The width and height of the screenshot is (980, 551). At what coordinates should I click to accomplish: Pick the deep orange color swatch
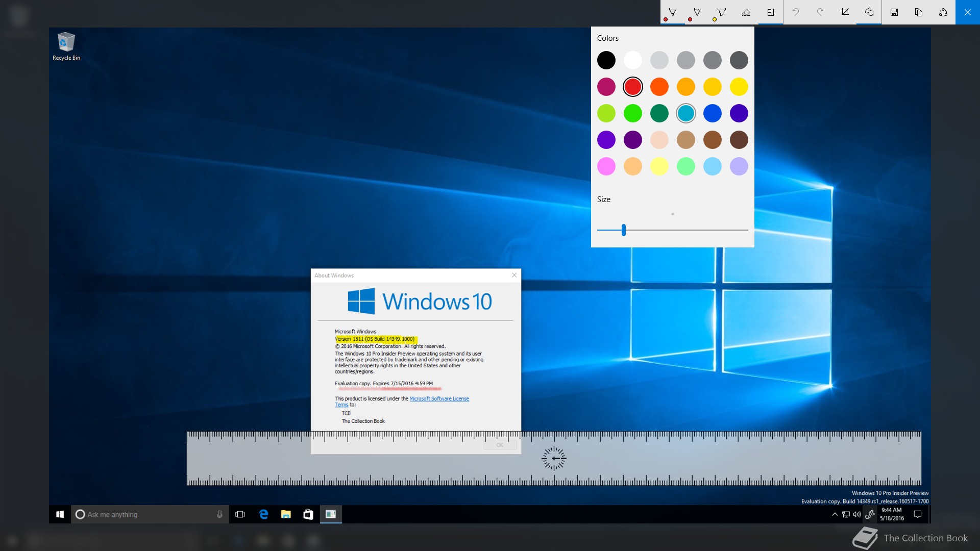pyautogui.click(x=659, y=87)
